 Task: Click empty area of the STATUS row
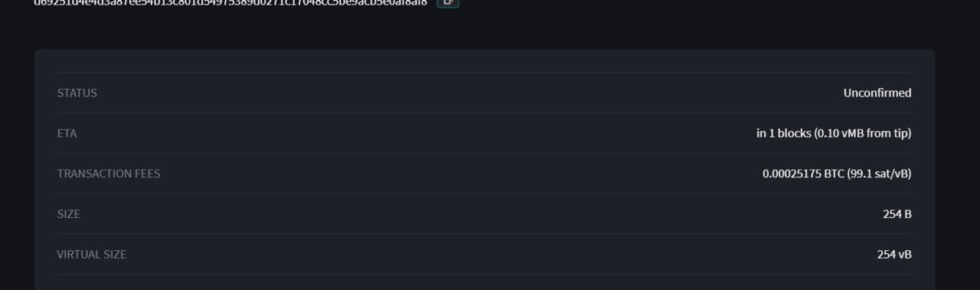(459, 93)
